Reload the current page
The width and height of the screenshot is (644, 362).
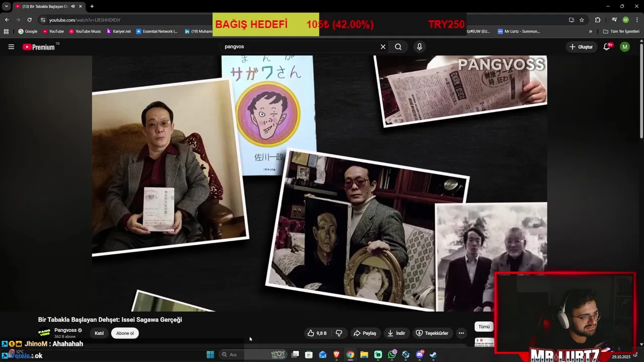[29, 20]
